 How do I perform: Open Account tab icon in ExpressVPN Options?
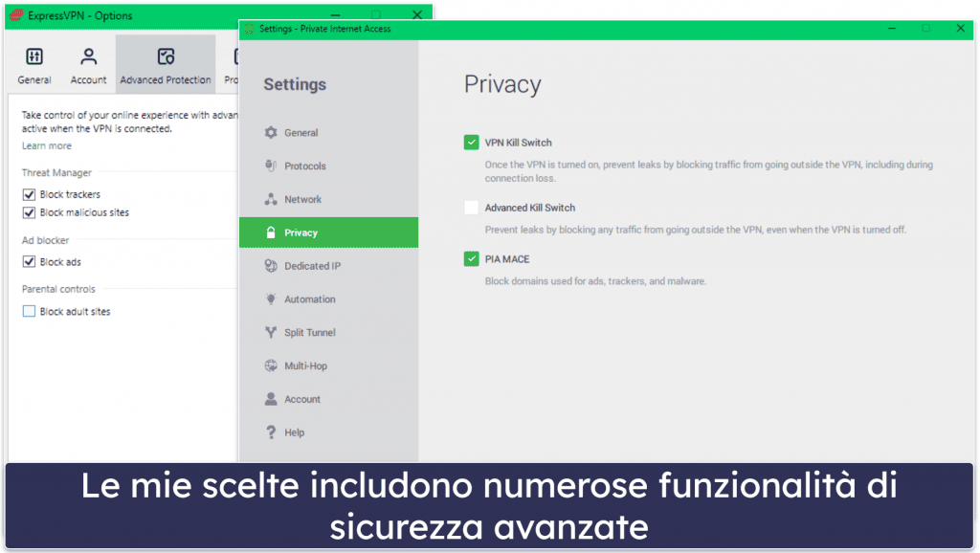(x=89, y=56)
